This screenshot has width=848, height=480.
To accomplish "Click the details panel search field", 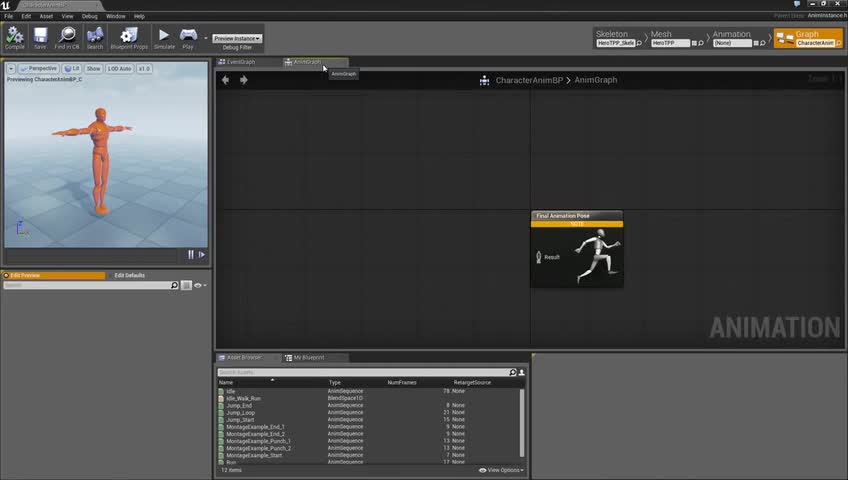I will [87, 285].
